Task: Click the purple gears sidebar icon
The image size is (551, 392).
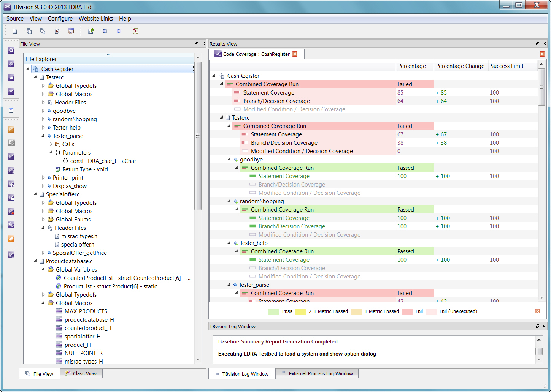Action: (x=11, y=225)
